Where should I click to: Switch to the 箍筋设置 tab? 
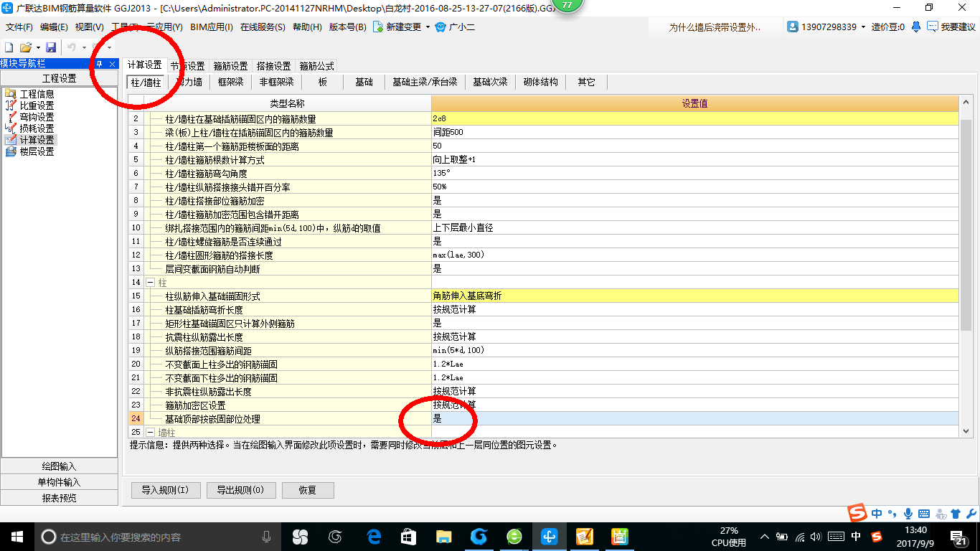tap(230, 66)
